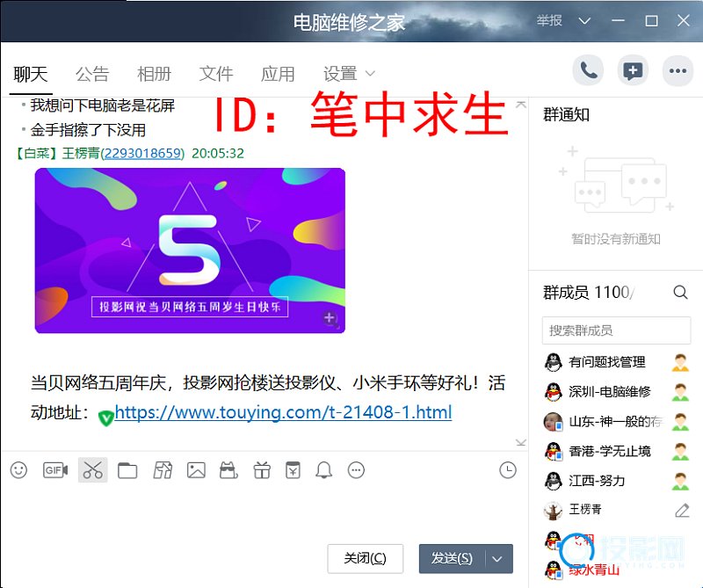The height and width of the screenshot is (588, 703).
Task: Click the green safe-link shield icon
Action: 105,418
